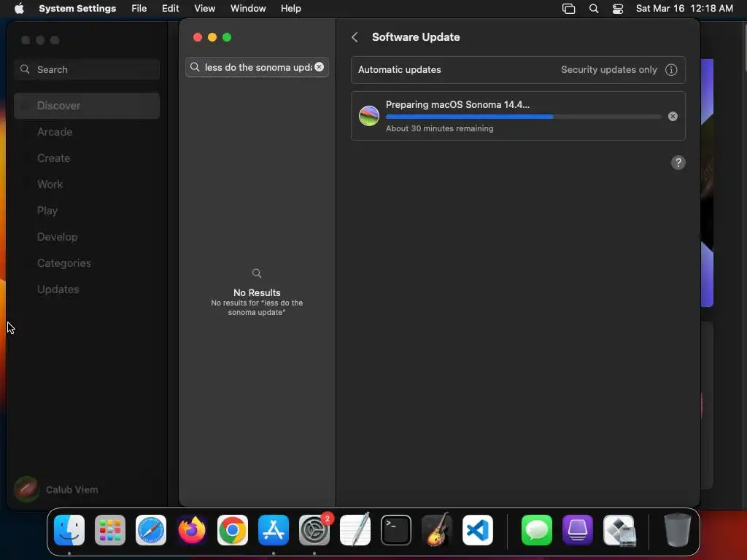The height and width of the screenshot is (560, 747).
Task: Click Security updates only label
Action: tap(609, 69)
